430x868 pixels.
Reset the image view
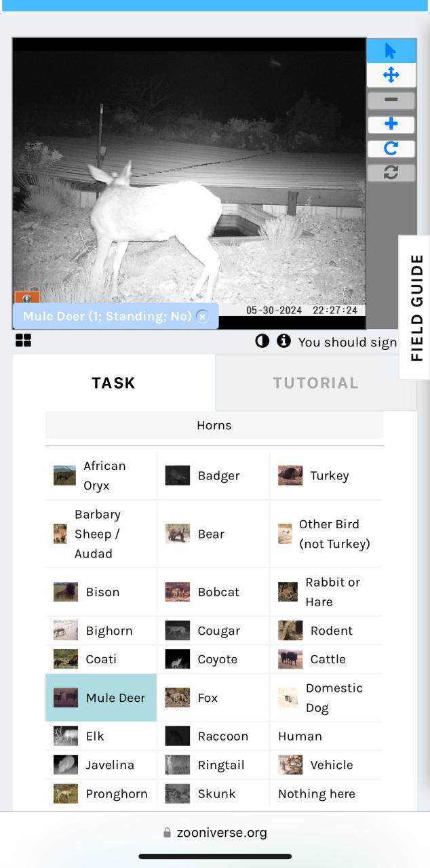[391, 173]
